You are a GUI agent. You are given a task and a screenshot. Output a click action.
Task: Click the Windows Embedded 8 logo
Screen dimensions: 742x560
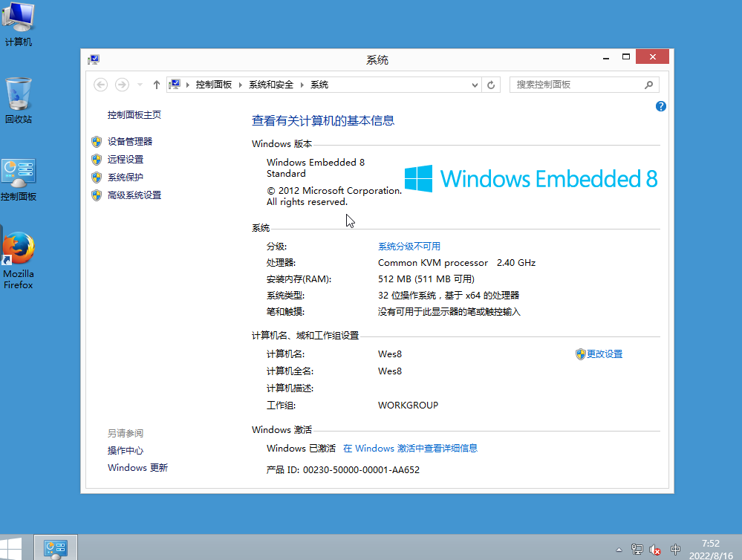pyautogui.click(x=531, y=179)
